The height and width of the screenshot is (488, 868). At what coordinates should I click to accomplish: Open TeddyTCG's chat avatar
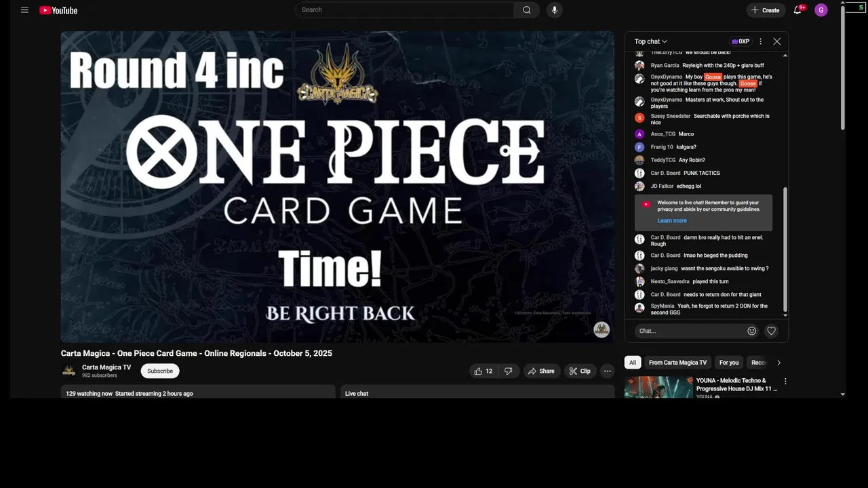tap(639, 160)
